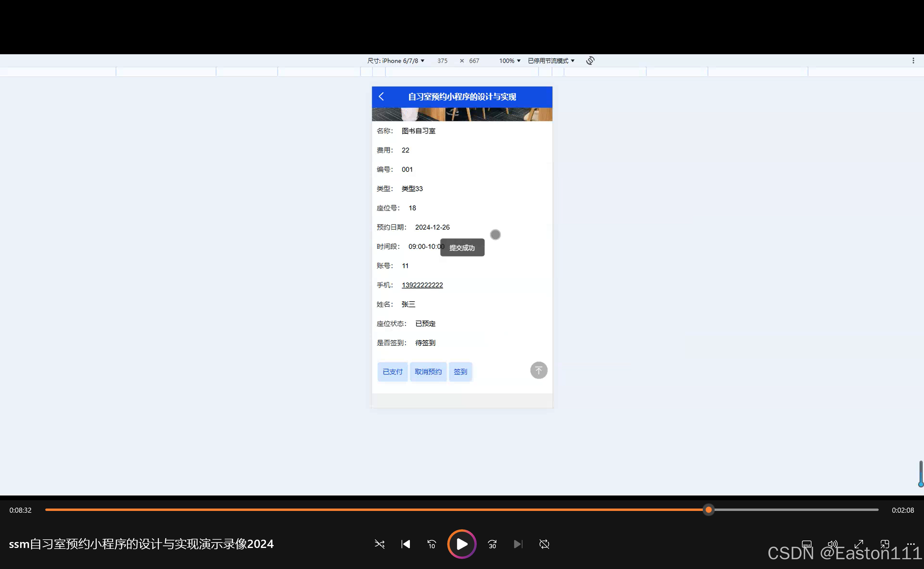
Task: Go to the next track
Action: [x=518, y=544]
